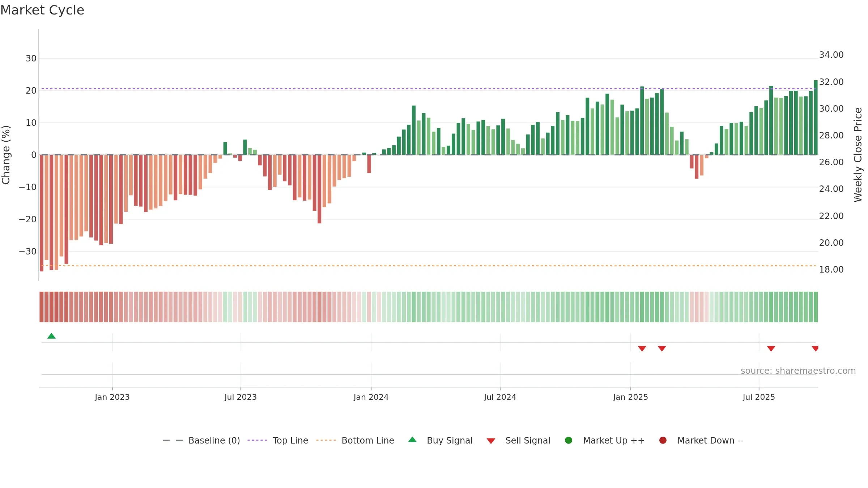Toggle the Market Down -- legend entry

coord(701,440)
